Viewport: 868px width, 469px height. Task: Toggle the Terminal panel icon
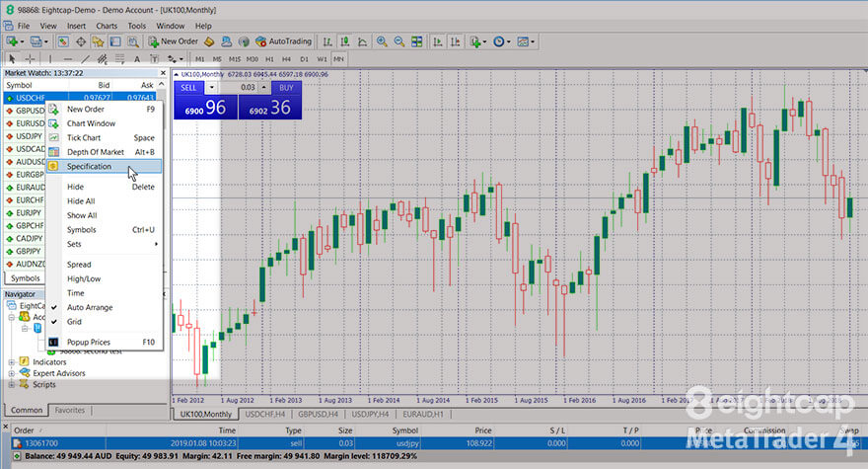click(115, 41)
